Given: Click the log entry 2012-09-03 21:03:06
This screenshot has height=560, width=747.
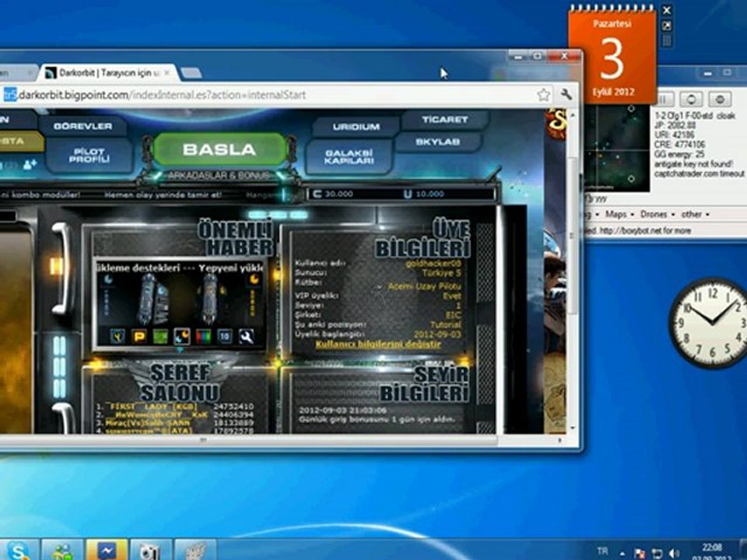Looking at the screenshot, I should coord(343,410).
